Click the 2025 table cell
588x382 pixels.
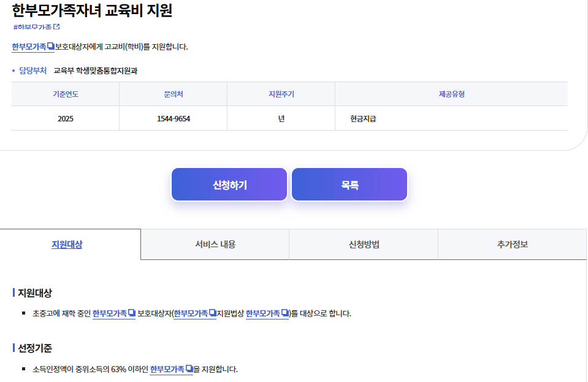tap(66, 118)
